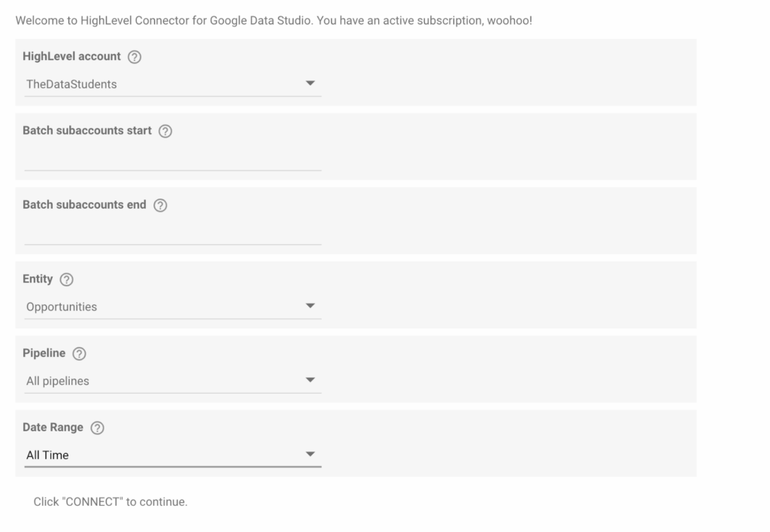Click the help icon beside HighLevel account
This screenshot has height=532, width=770.
tap(135, 57)
